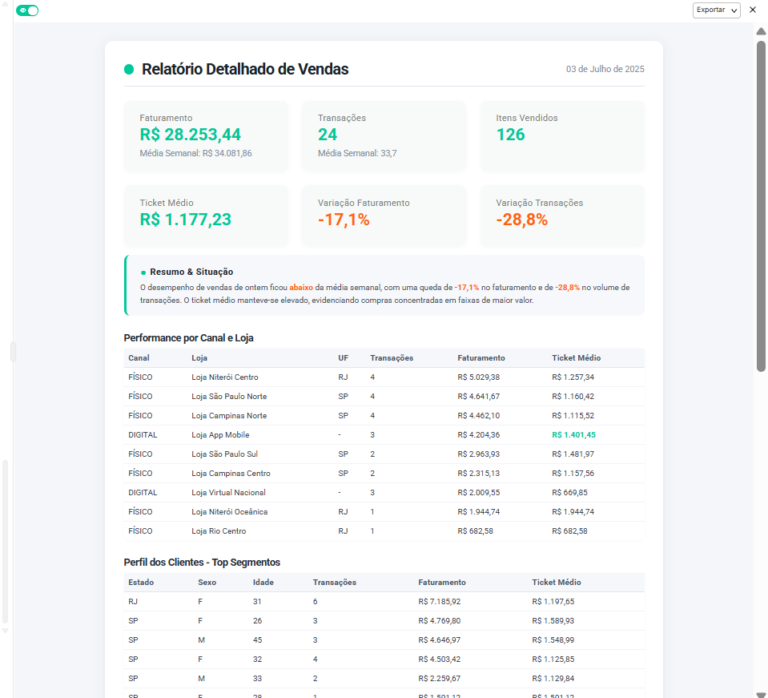Image resolution: width=768 pixels, height=698 pixels.
Task: Sort by Canal column in Performance table
Action: [x=138, y=358]
